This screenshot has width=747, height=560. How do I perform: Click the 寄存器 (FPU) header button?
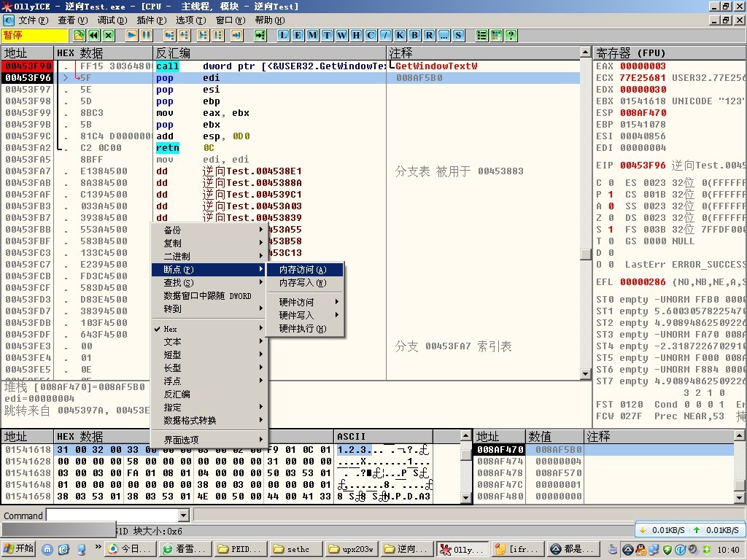(x=670, y=52)
